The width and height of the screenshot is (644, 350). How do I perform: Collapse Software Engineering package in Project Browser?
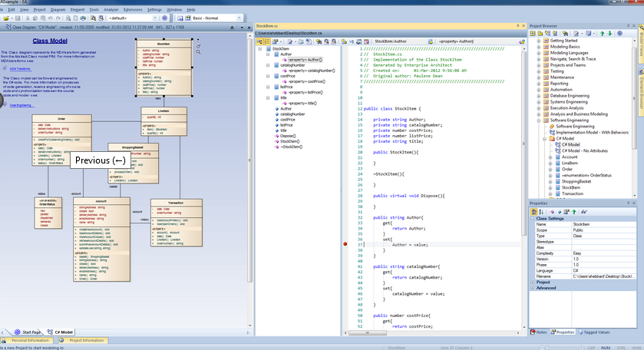[539, 121]
